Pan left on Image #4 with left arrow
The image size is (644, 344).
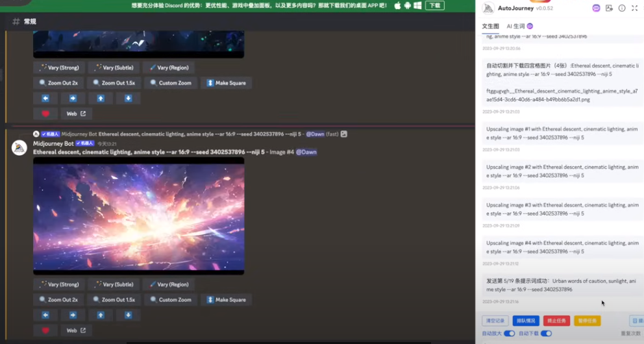(45, 315)
